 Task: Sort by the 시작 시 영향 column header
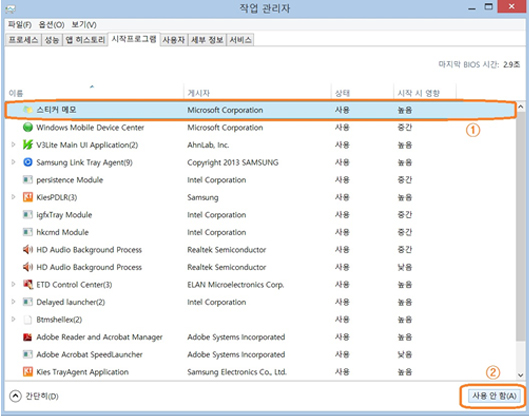coord(425,93)
